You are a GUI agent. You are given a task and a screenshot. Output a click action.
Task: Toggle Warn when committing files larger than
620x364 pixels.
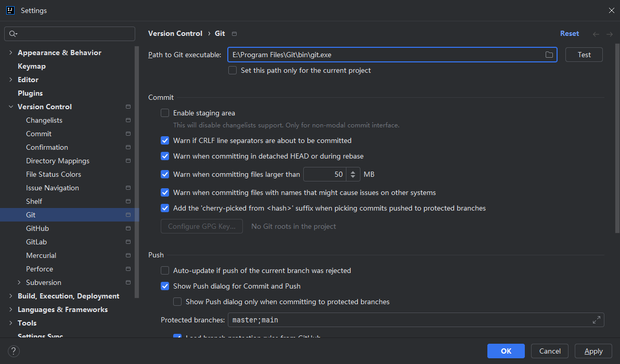coord(165,174)
